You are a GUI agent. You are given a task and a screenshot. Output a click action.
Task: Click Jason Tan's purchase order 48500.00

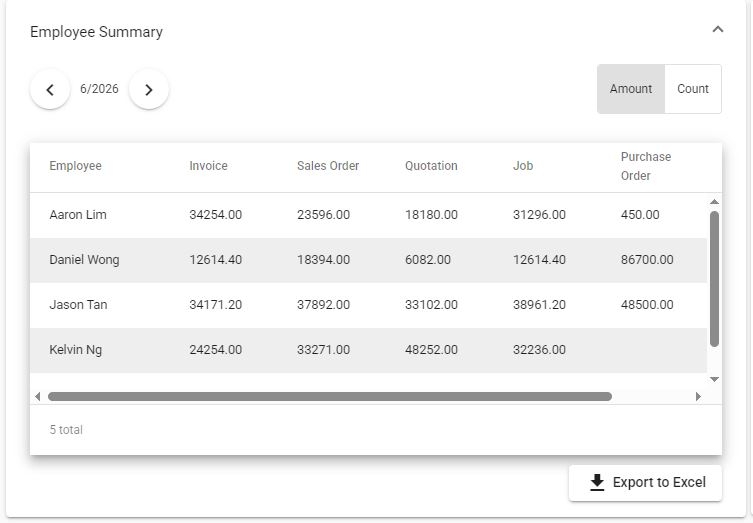(647, 305)
